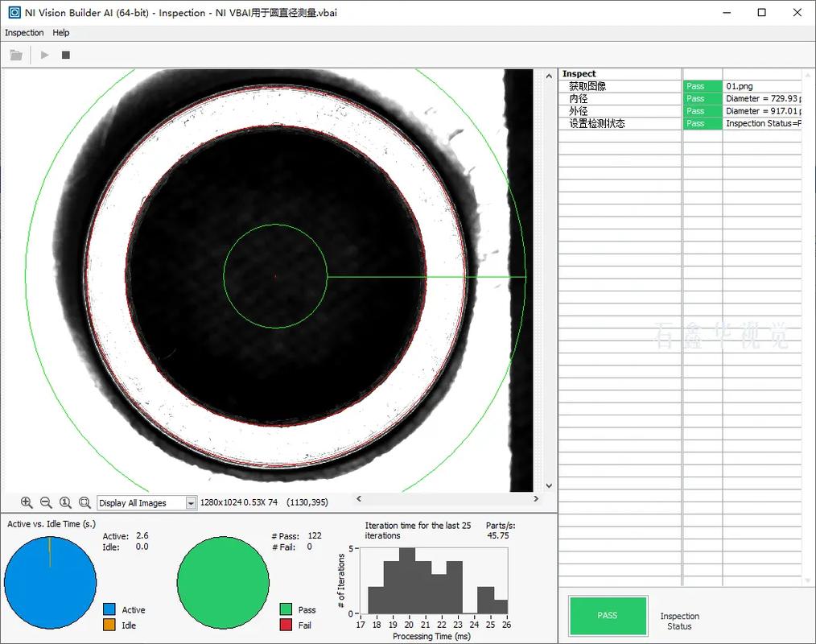816x644 pixels.
Task: Reset image zoom to 1:1
Action: [65, 502]
